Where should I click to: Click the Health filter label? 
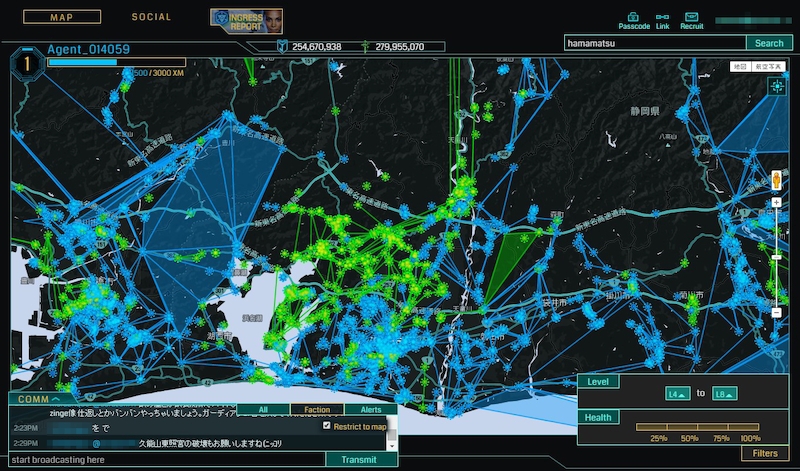[x=598, y=417]
